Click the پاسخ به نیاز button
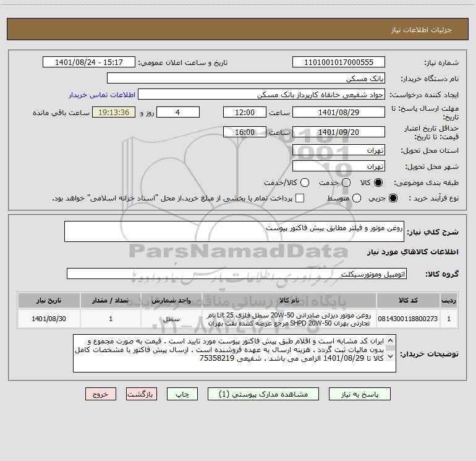Screen dimensions: 476x461 (x=359, y=394)
